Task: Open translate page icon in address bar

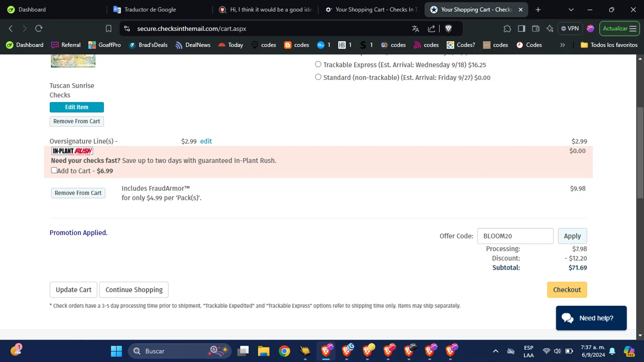Action: (415, 29)
